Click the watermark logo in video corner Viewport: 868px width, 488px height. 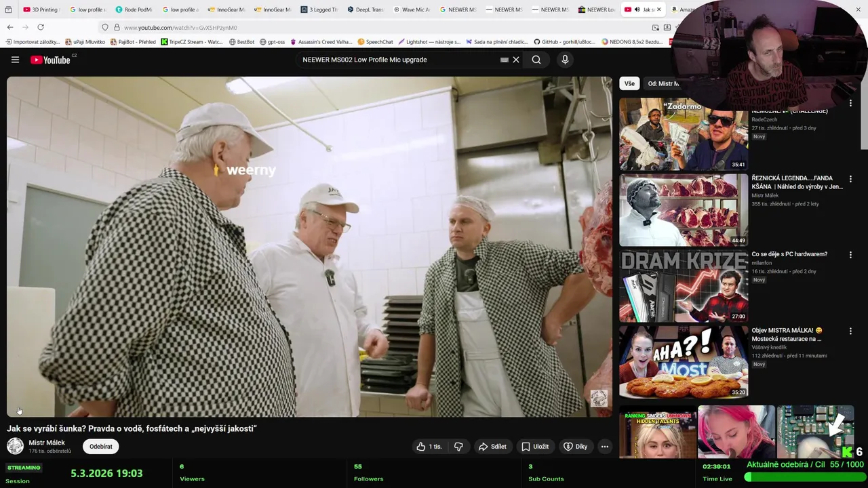click(x=599, y=399)
